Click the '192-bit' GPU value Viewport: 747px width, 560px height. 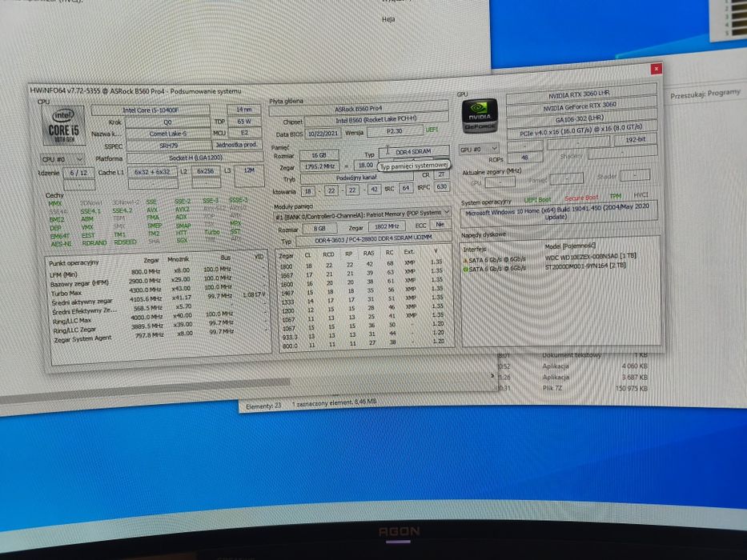(635, 140)
